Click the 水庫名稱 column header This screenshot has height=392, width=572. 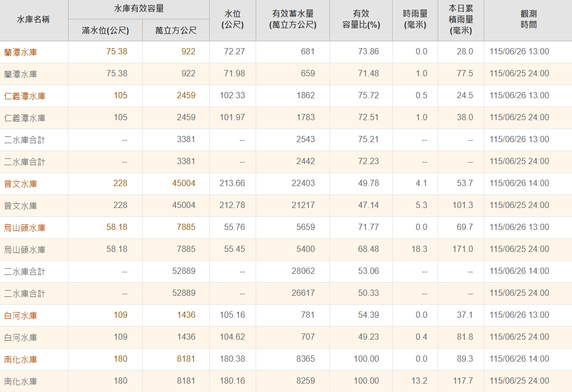point(33,19)
